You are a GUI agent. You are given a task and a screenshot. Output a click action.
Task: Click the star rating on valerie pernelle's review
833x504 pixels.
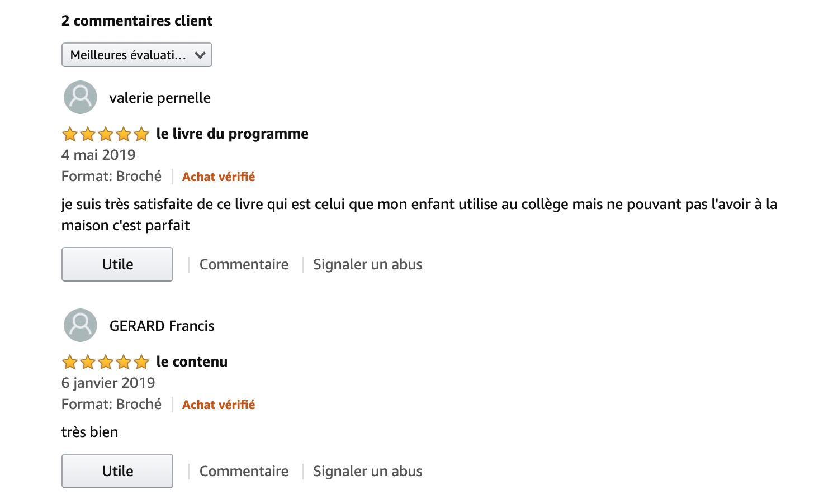pos(105,134)
